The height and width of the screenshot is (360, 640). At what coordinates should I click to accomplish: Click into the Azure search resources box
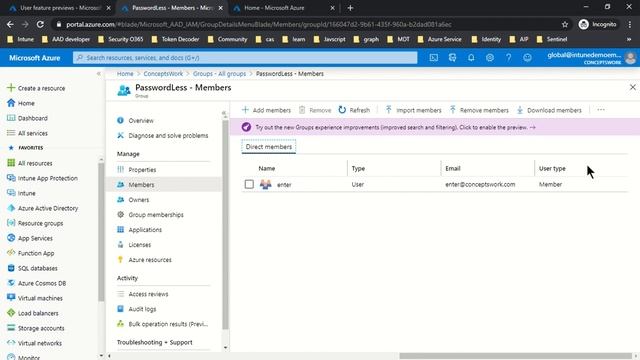pyautogui.click(x=245, y=58)
